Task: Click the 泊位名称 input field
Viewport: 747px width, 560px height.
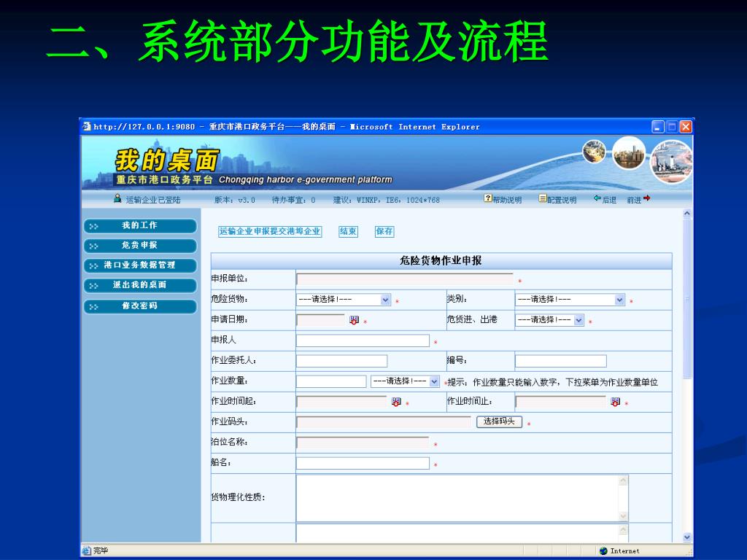Action: [363, 443]
